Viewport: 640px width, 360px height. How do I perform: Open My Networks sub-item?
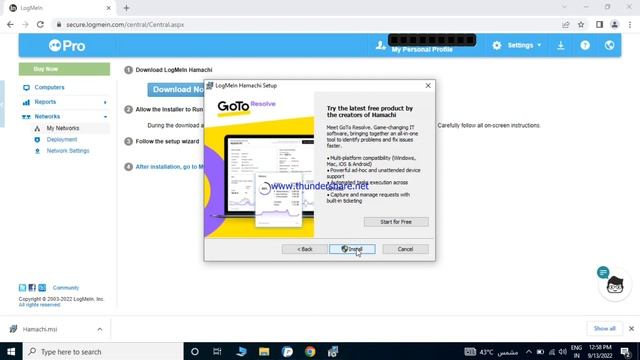tap(62, 128)
